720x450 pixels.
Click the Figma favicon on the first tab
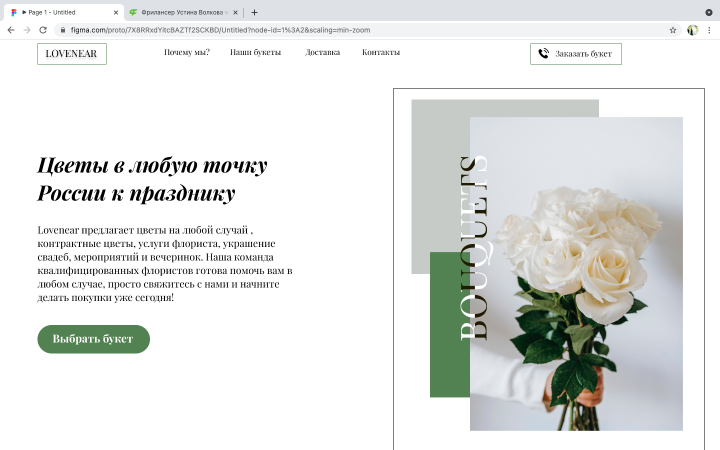(14, 12)
